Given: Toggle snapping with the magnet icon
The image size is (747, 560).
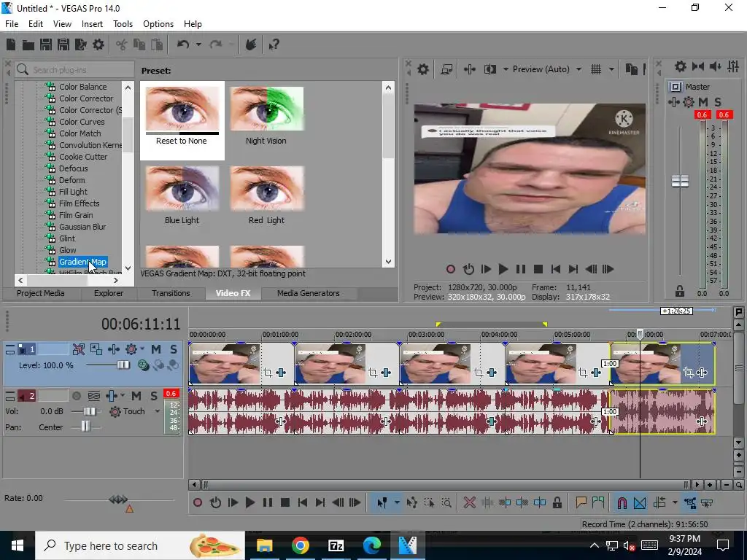Looking at the screenshot, I should [x=622, y=502].
